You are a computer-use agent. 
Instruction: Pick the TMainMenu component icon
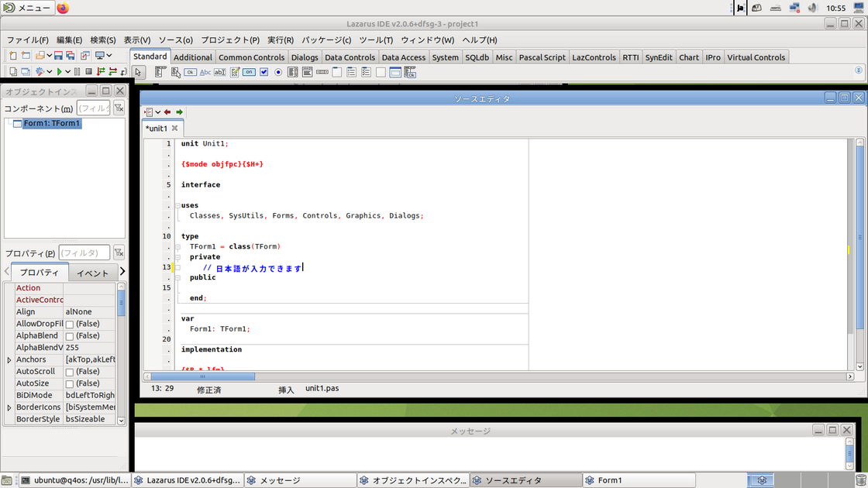point(160,72)
